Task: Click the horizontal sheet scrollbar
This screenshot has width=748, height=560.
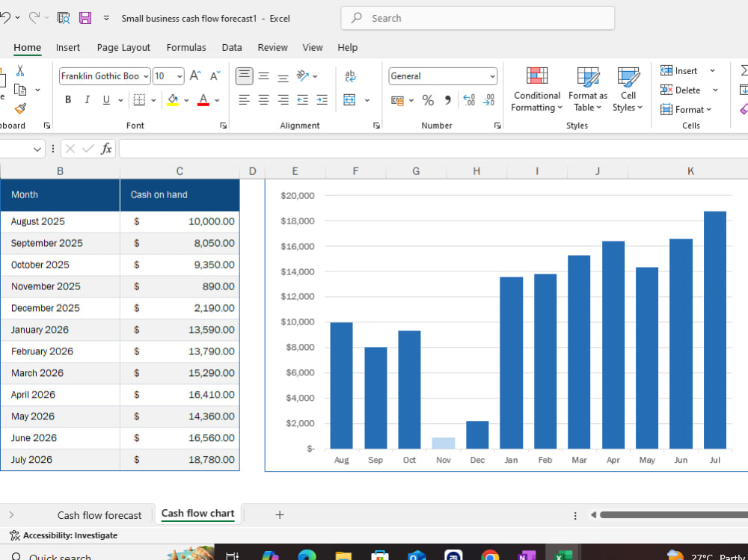Action: point(674,514)
